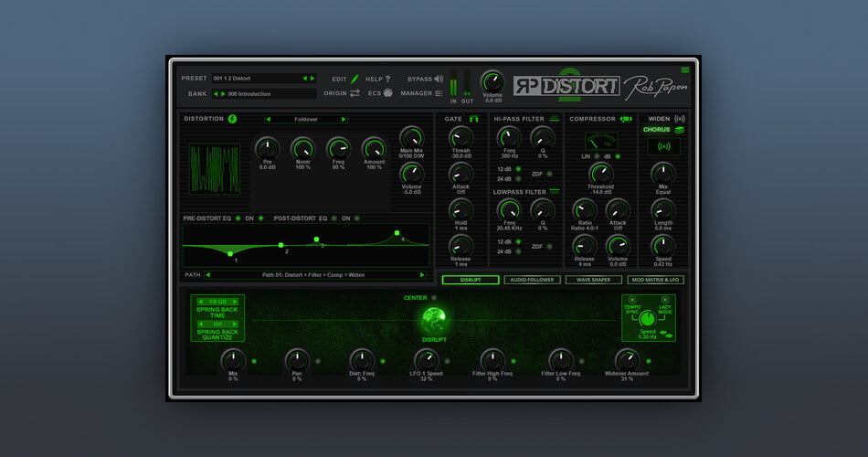
Task: Select next distortion type after Foldover
Action: (x=344, y=119)
